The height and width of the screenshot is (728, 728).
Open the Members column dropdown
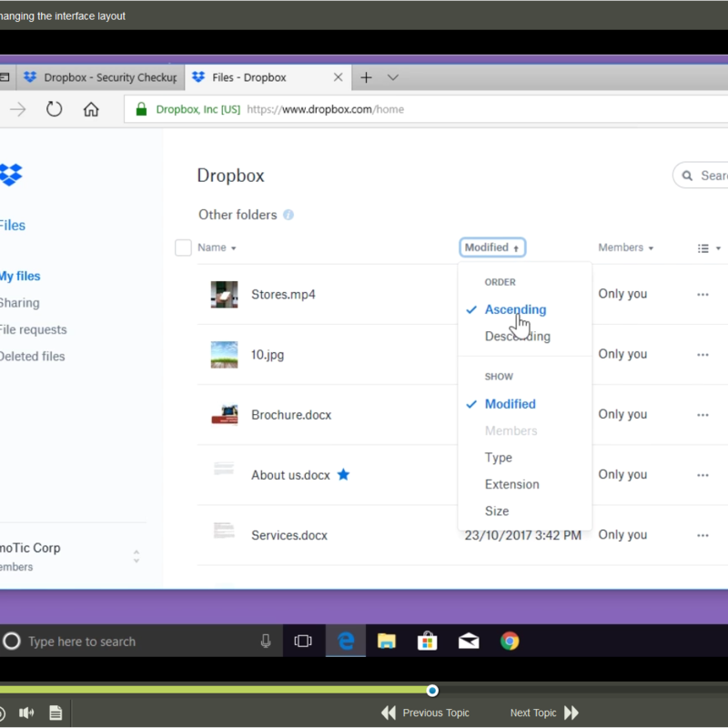tap(625, 248)
